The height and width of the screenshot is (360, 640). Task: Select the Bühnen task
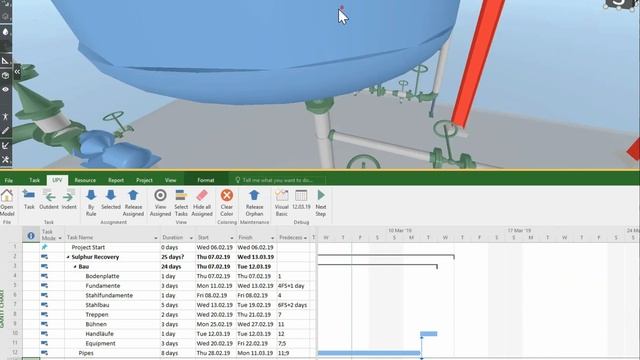tap(96, 324)
